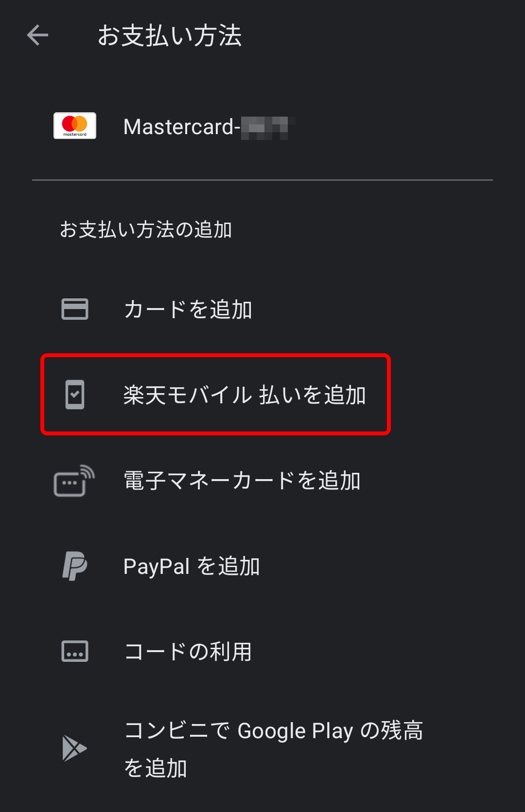Click the を追加 second line text
Viewport: 525px width, 812px height.
(156, 768)
